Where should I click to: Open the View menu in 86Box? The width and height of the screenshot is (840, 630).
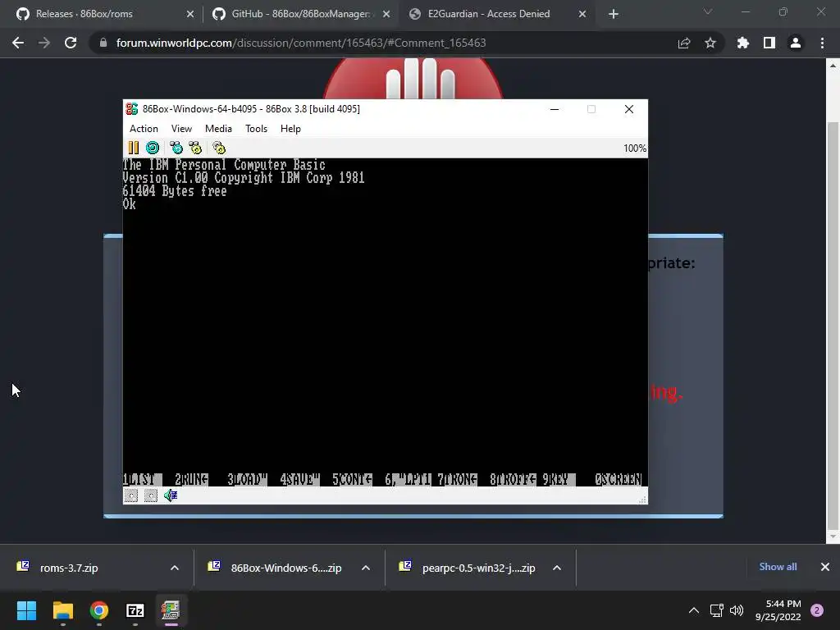pyautogui.click(x=181, y=129)
